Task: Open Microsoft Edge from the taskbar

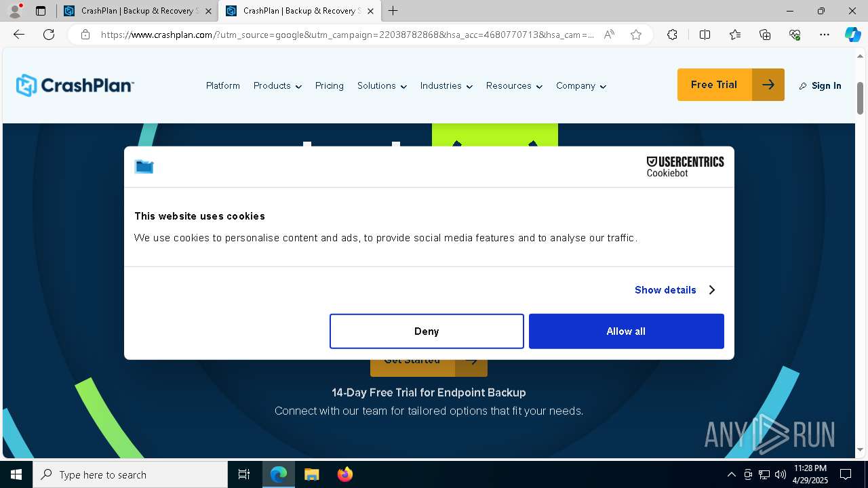Action: click(x=279, y=474)
